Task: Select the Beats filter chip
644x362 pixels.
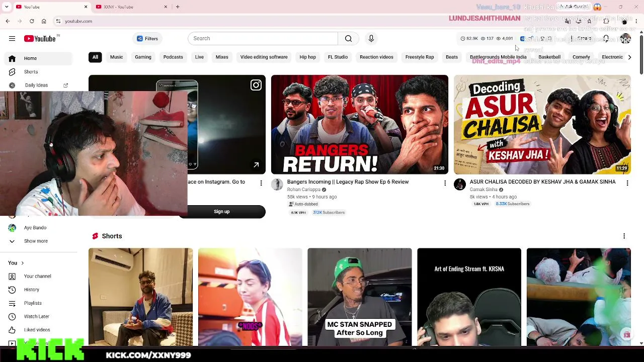Action: (x=452, y=57)
